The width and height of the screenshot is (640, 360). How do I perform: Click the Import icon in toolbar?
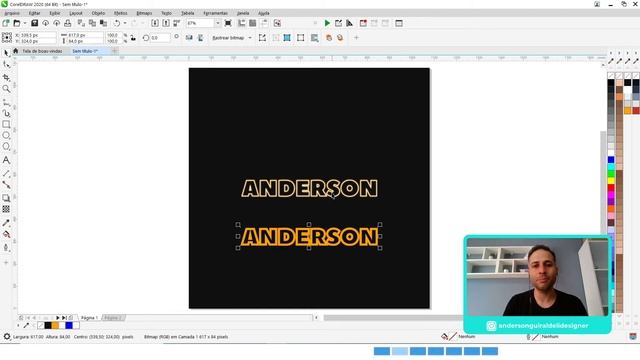pos(155,23)
